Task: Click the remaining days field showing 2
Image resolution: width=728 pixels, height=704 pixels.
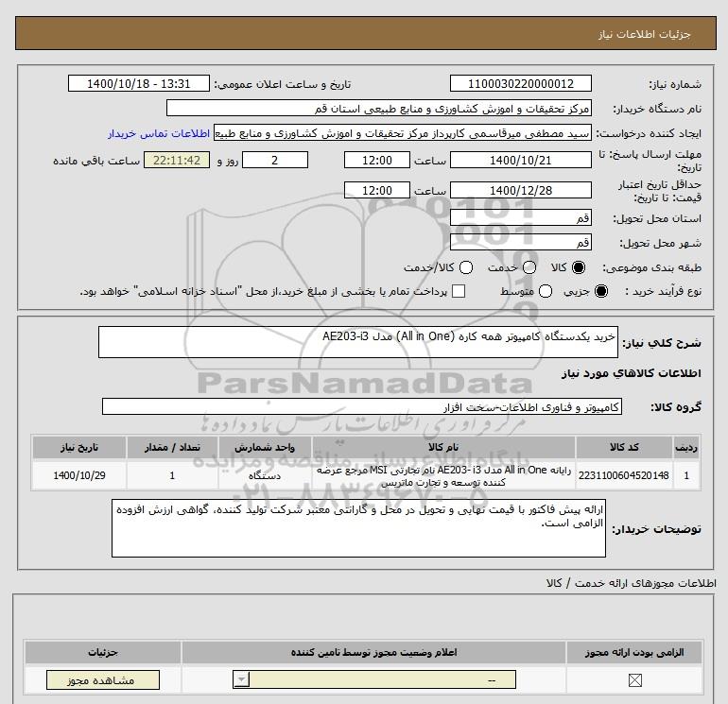Action: coord(275,160)
